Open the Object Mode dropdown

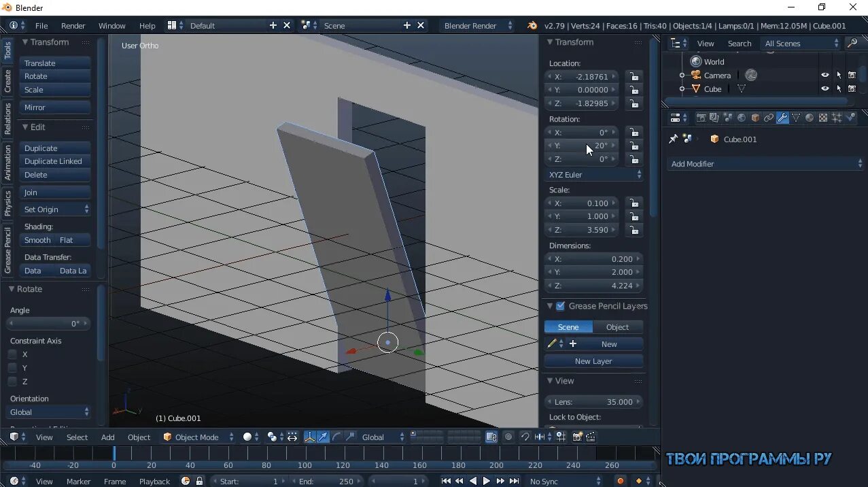tap(198, 437)
